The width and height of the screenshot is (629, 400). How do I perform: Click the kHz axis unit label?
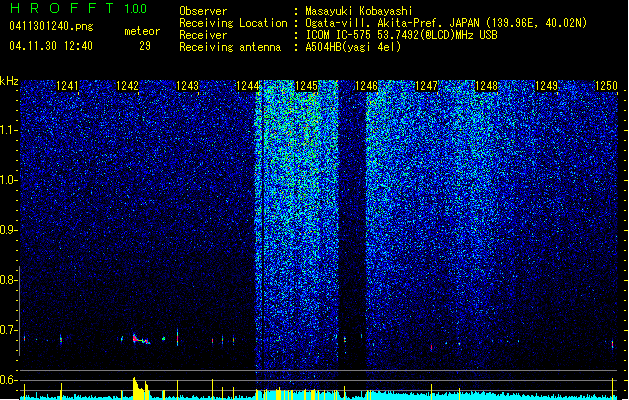[9, 81]
